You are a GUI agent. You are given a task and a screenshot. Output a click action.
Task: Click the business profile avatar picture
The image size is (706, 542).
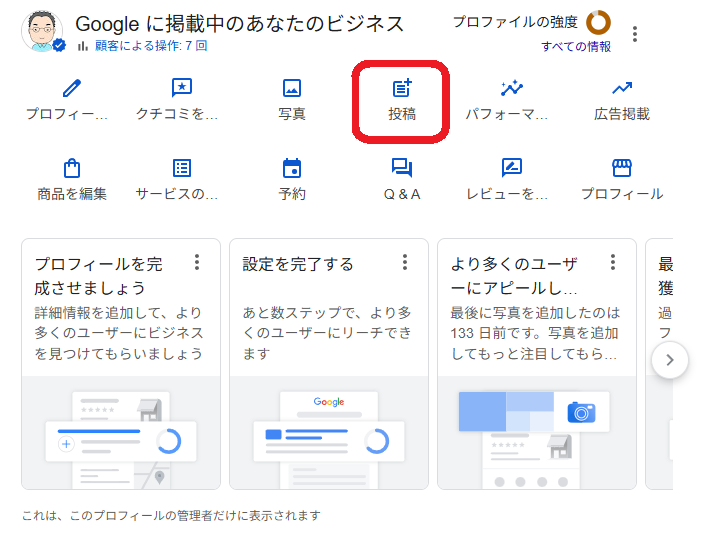[42, 32]
